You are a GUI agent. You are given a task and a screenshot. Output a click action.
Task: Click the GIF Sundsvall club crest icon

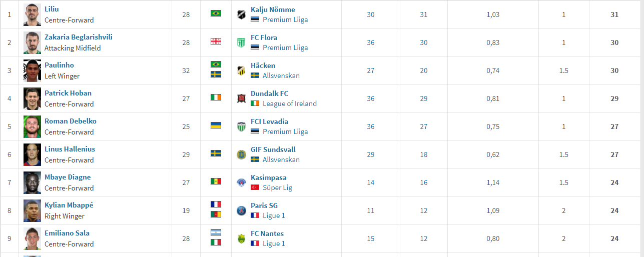point(241,154)
